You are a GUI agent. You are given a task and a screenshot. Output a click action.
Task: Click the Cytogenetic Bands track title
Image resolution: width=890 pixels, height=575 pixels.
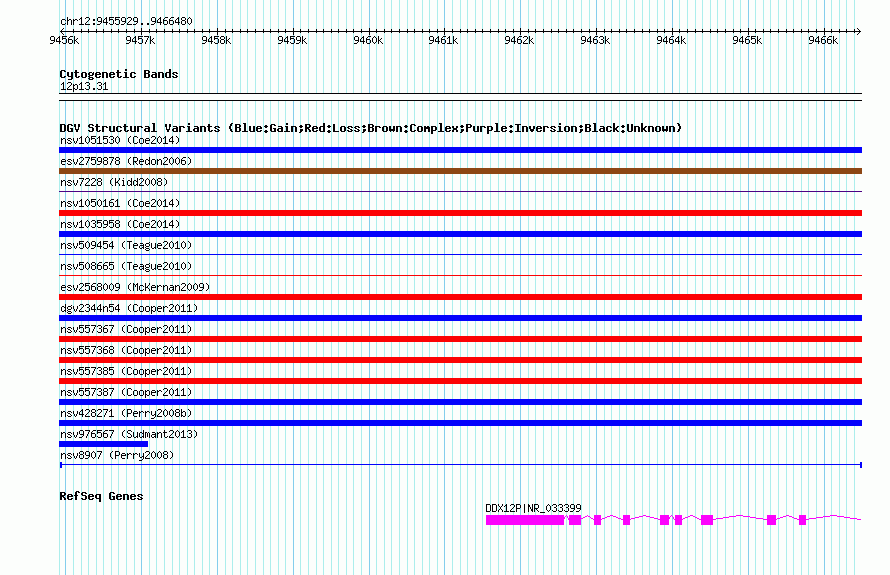click(x=119, y=74)
